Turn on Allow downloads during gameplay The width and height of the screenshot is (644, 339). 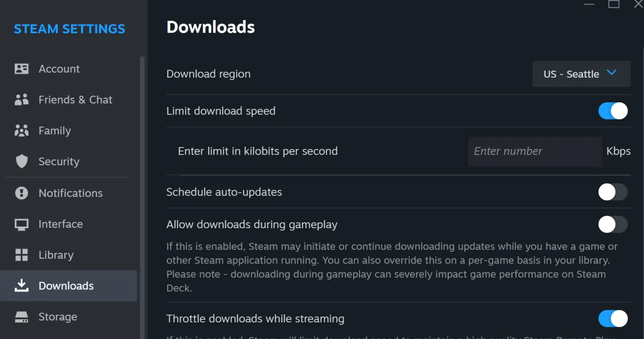pyautogui.click(x=613, y=225)
